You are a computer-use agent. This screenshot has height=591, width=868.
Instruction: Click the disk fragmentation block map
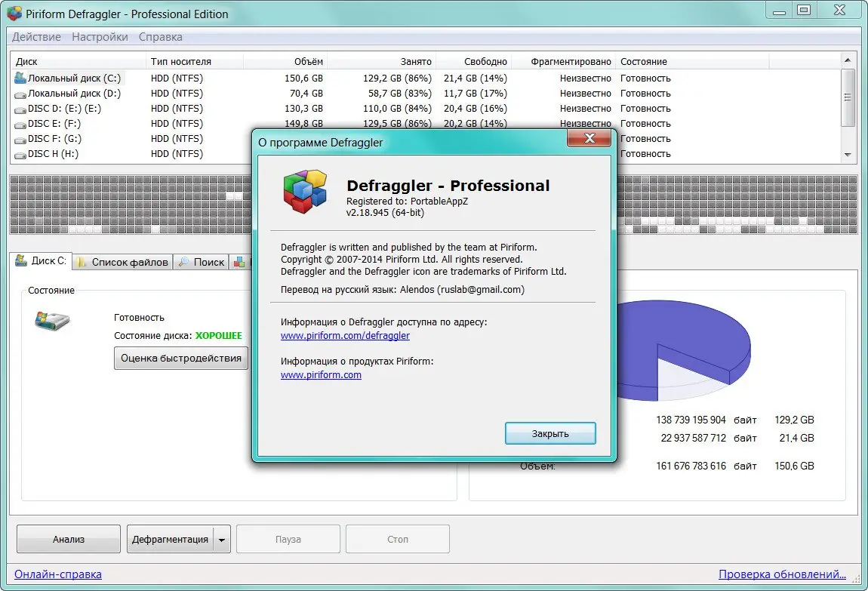131,205
